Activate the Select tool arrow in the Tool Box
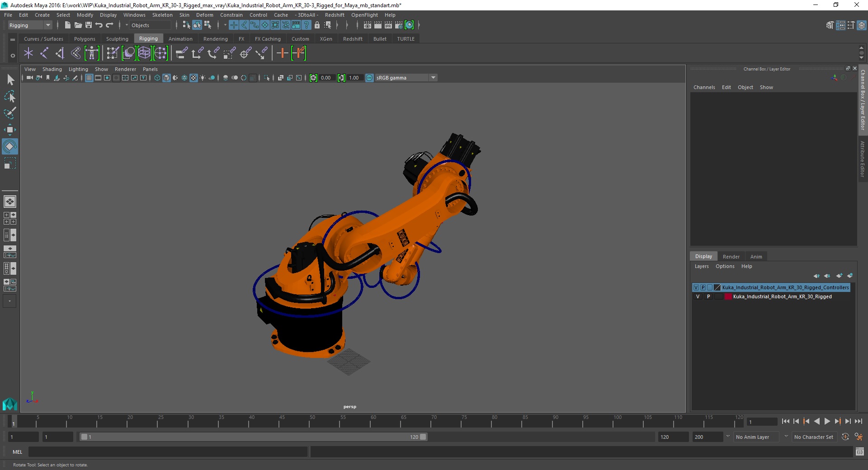Image resolution: width=868 pixels, height=470 pixels. [10, 80]
